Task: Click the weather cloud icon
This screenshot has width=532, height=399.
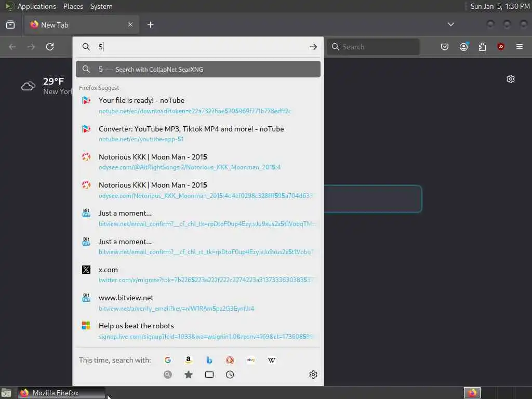Action: tap(28, 86)
